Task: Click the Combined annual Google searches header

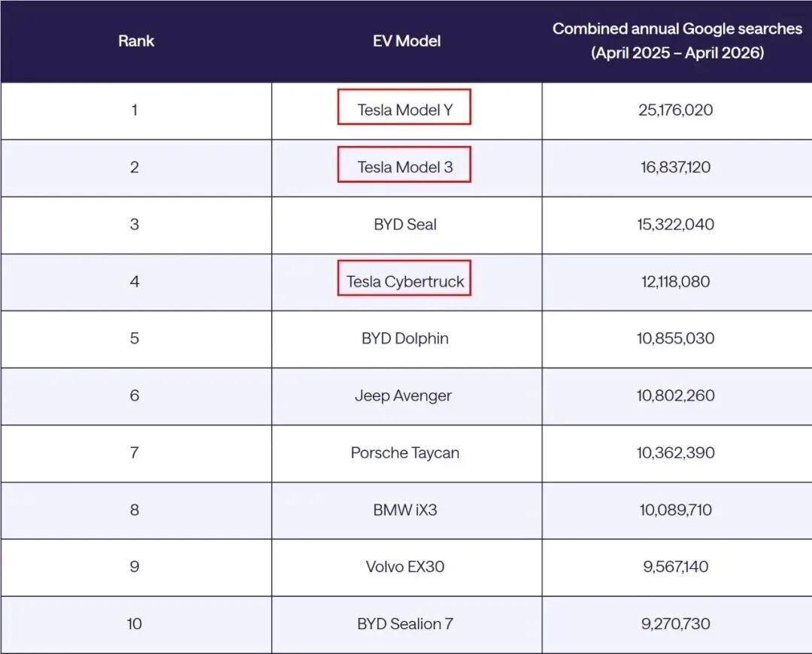Action: [x=677, y=41]
